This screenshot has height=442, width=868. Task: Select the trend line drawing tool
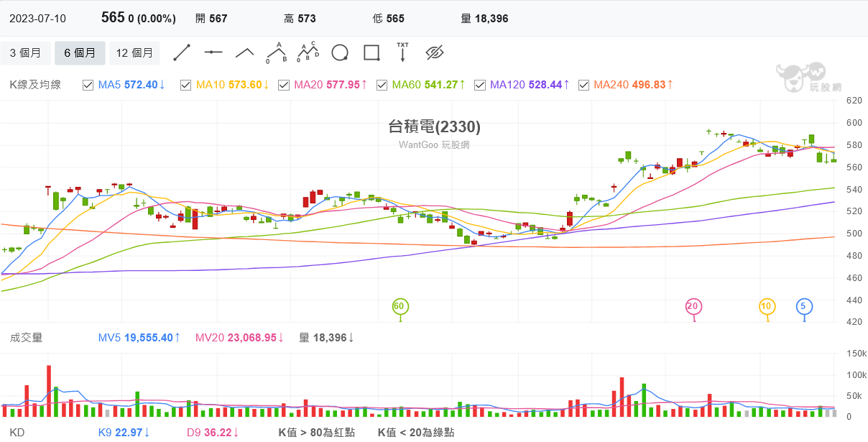[182, 52]
